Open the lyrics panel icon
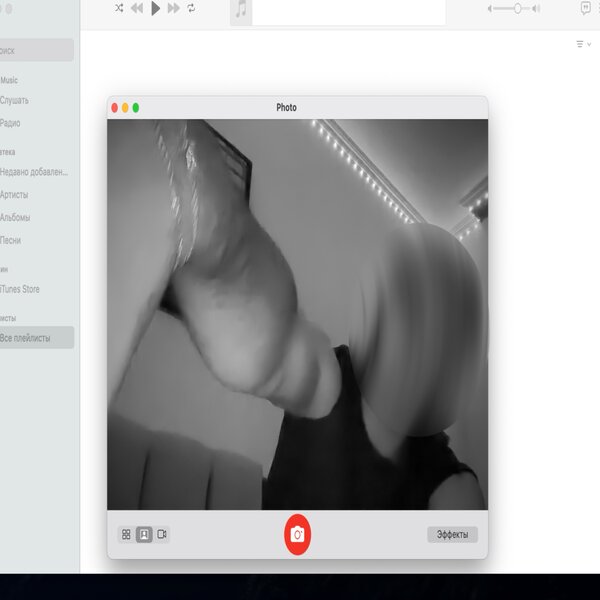600x600 pixels. pos(586,8)
